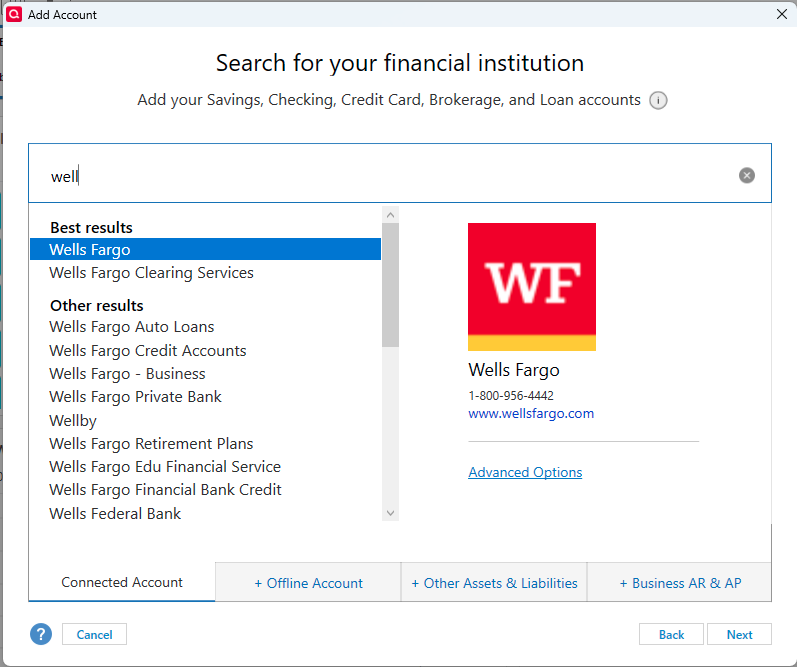
Task: Close the Add Account dialog
Action: 782,14
